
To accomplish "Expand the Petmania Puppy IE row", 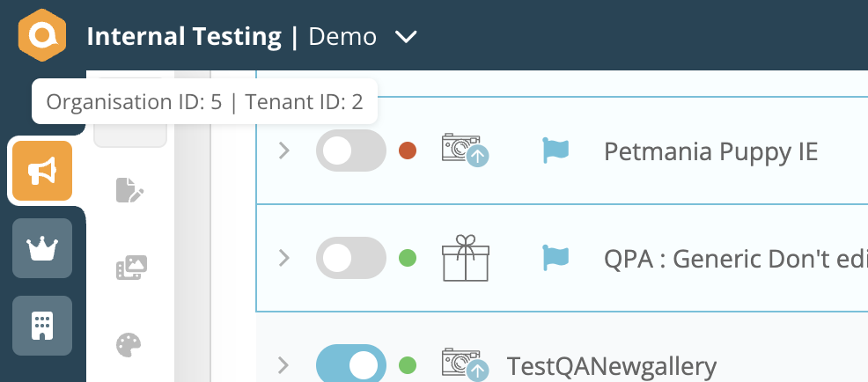I will [283, 151].
